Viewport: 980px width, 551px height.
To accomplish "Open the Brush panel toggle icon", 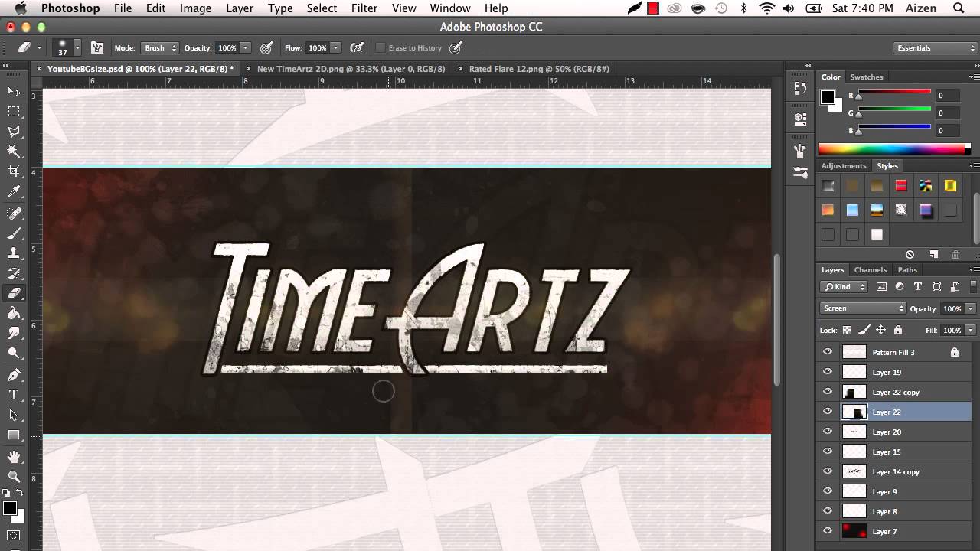I will coord(97,47).
